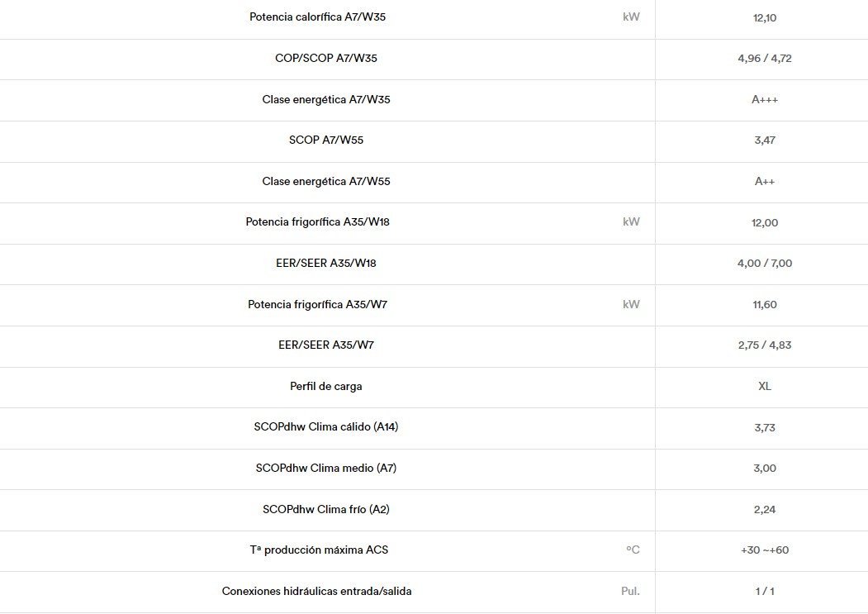Select Clase energética A7/W35 label
The width and height of the screenshot is (868, 614).
(x=326, y=99)
